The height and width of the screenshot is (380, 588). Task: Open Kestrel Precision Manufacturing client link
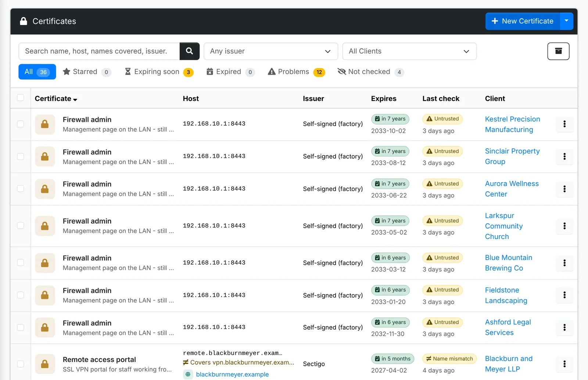point(512,124)
